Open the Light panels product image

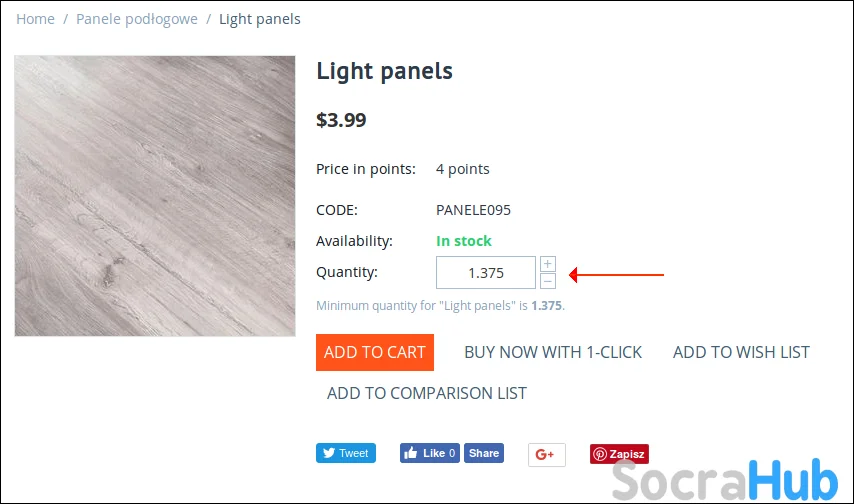pos(155,196)
